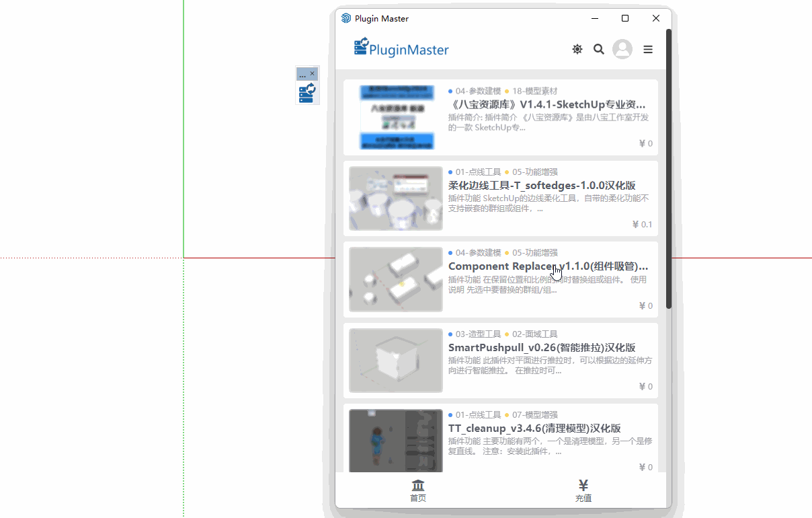Close the small floating toolbar panel

(x=312, y=73)
